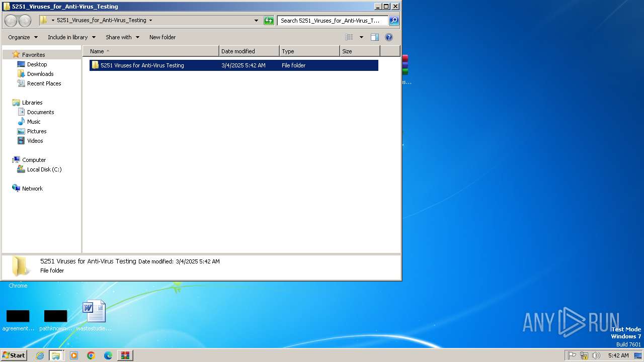Open Pictures library

37,131
